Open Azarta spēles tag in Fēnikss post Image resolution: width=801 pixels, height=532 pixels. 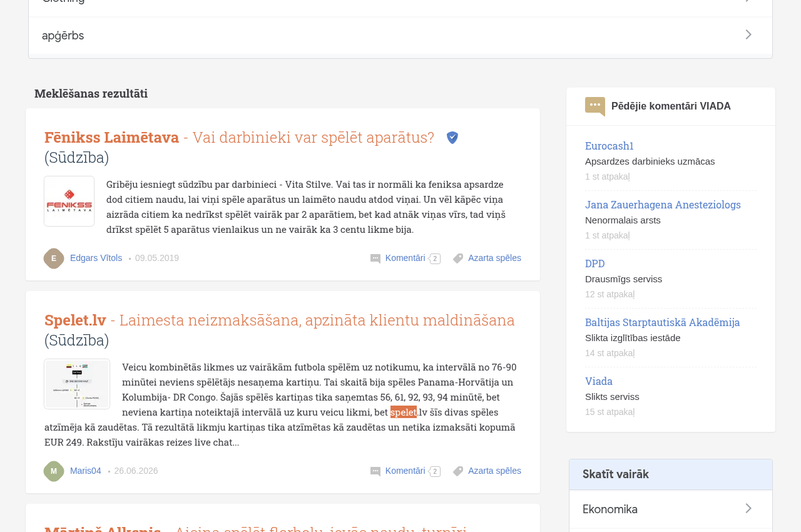point(494,258)
